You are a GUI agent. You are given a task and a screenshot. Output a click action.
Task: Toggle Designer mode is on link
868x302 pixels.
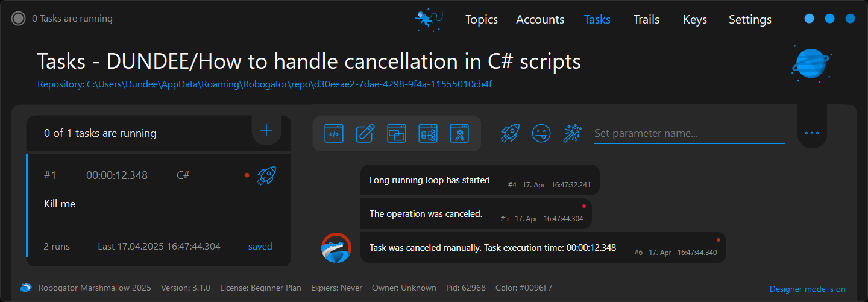click(807, 289)
